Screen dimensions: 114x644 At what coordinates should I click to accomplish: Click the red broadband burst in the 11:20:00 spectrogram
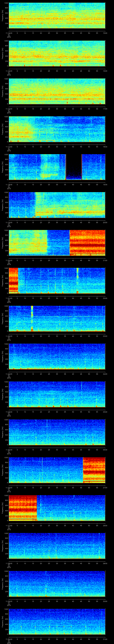pyautogui.click(x=87, y=243)
